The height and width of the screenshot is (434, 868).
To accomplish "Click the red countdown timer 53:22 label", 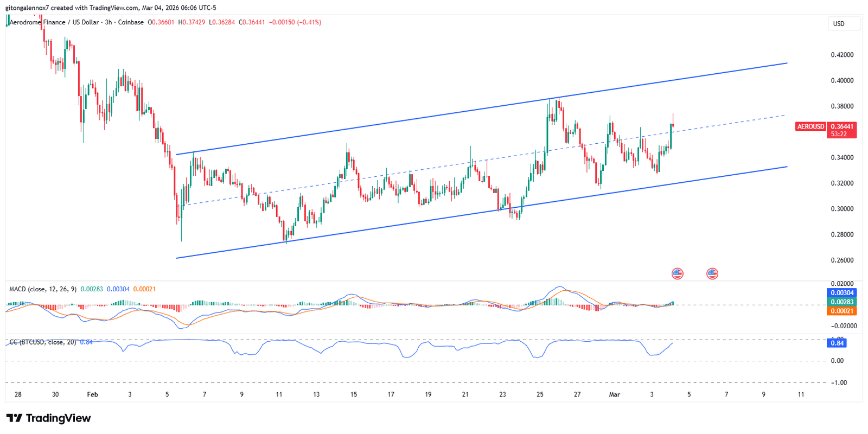I will [839, 134].
